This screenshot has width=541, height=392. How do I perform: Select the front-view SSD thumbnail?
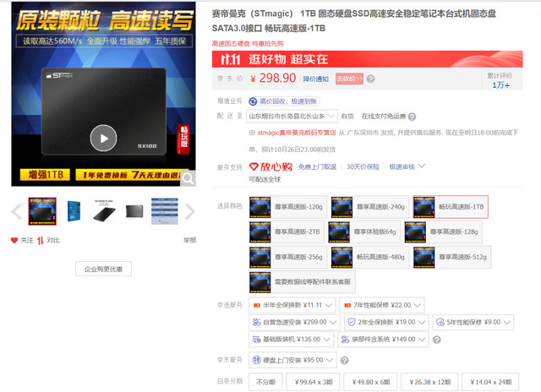(134, 211)
